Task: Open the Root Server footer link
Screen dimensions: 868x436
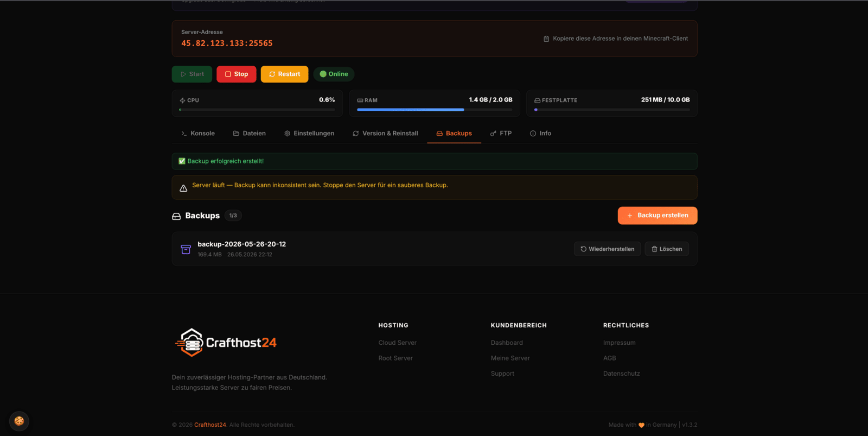Action: [x=395, y=358]
